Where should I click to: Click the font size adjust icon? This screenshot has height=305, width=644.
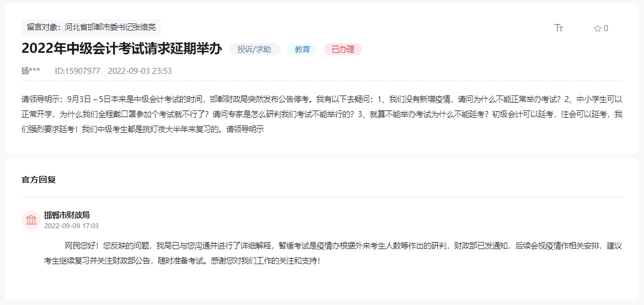coord(559,28)
